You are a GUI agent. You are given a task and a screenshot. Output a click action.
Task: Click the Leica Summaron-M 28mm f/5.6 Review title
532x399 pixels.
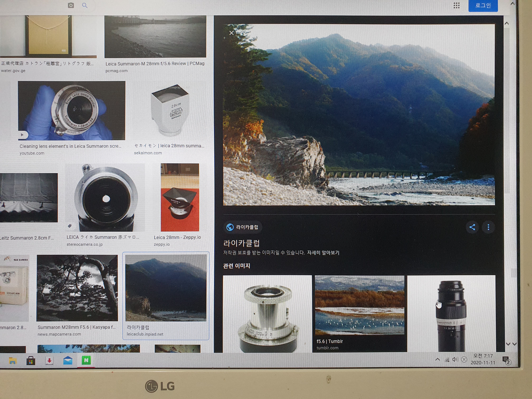(155, 64)
